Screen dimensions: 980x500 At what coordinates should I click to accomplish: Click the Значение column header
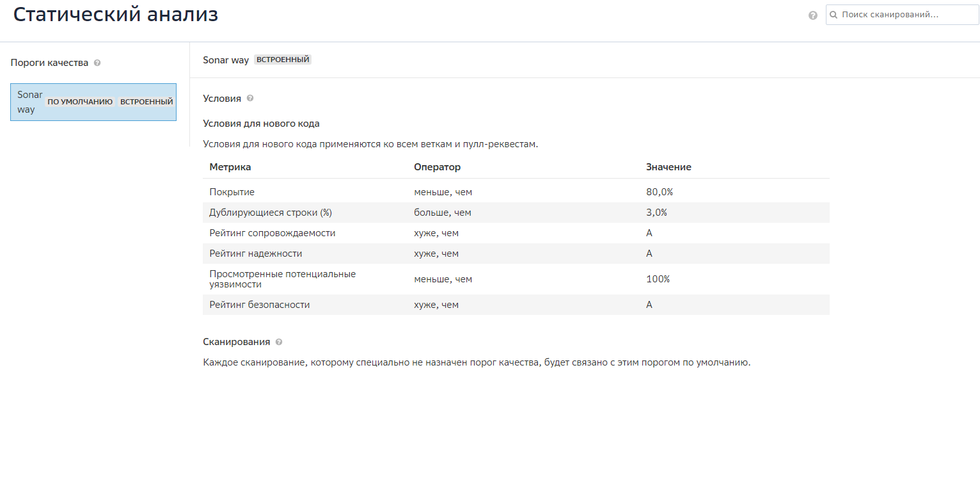coord(668,167)
